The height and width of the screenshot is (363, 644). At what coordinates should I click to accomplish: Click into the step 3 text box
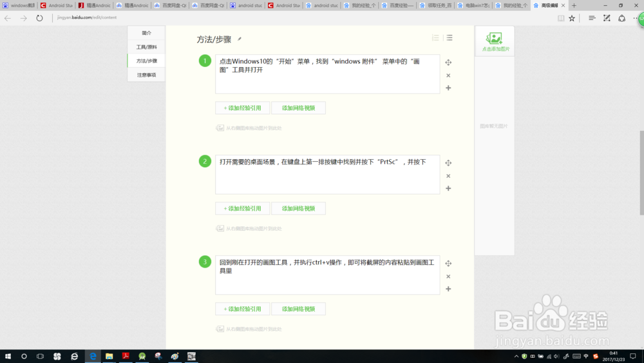pos(327,275)
